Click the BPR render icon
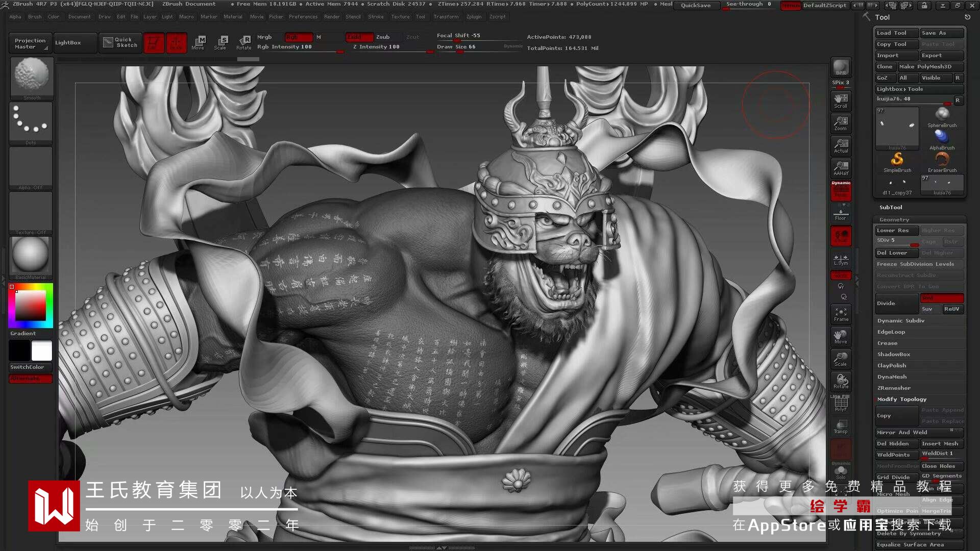The width and height of the screenshot is (980, 551). tap(841, 67)
